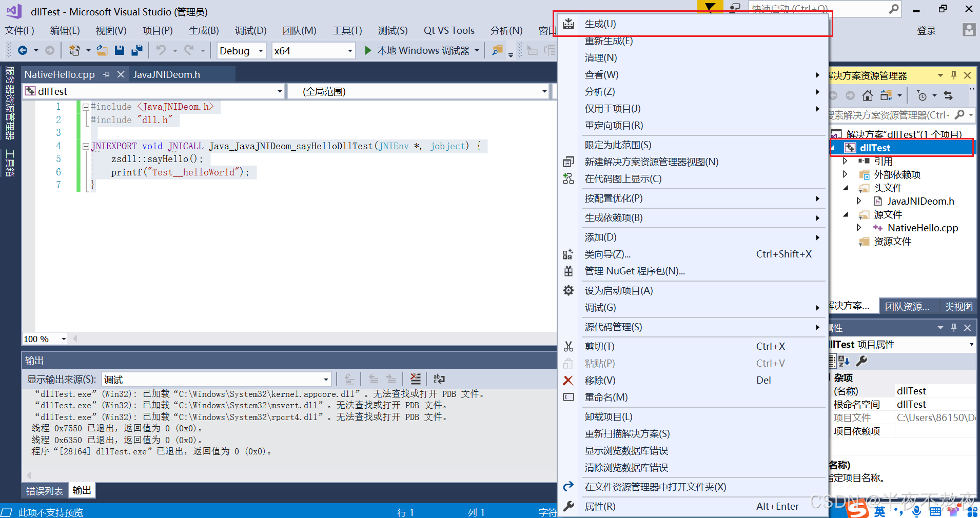Open the 服务器资源管理器 side tab
This screenshot has width=980, height=518.
10,103
